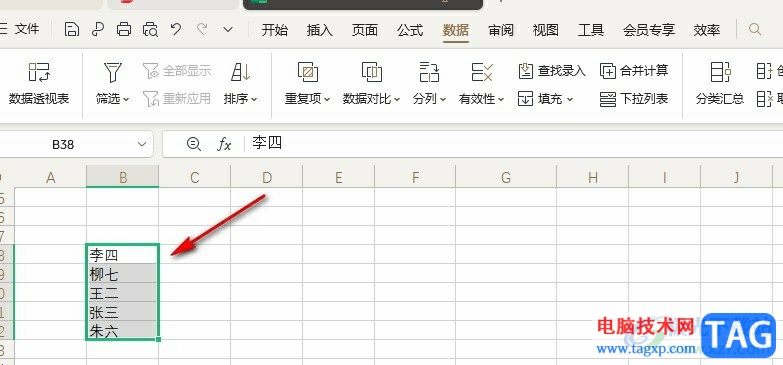Screen dimensions: 783x365
Task: Switch to the 页面 tab
Action: 365,30
